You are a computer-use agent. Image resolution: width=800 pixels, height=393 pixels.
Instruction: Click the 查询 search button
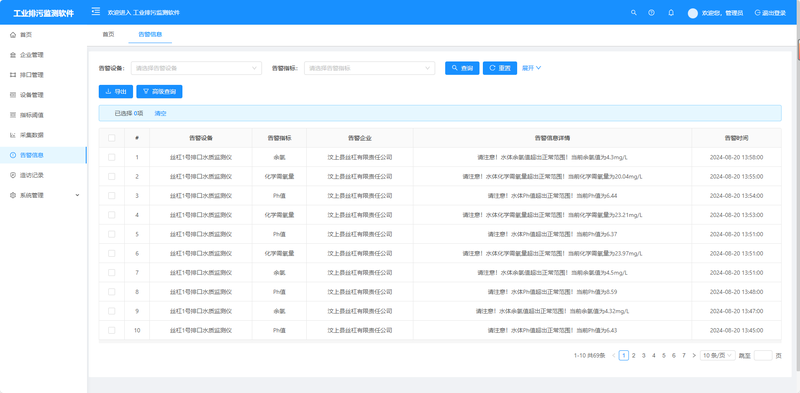coord(462,68)
